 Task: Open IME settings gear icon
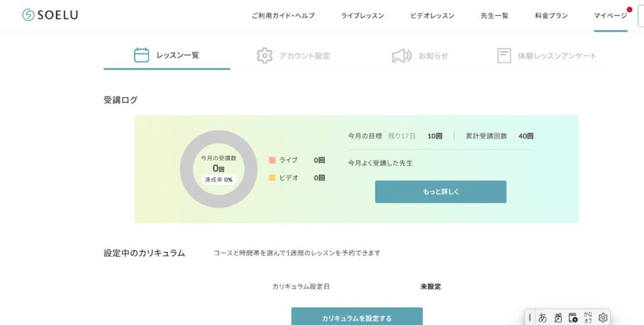[x=603, y=317]
